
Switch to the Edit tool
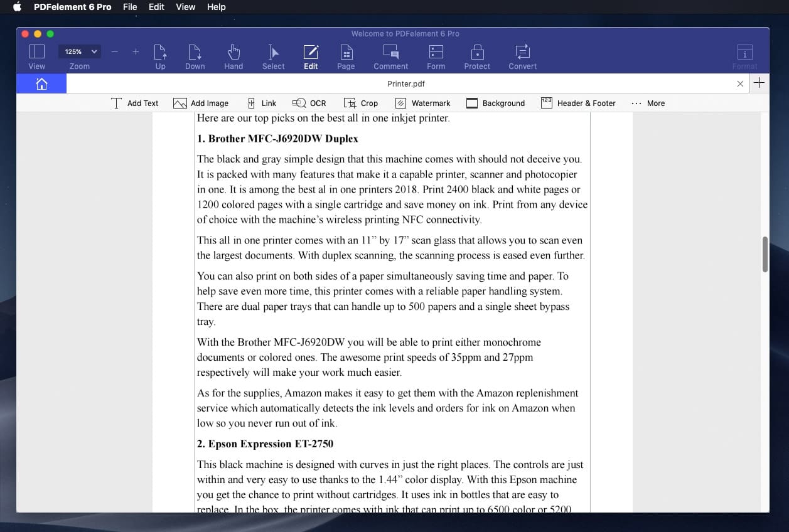point(311,56)
